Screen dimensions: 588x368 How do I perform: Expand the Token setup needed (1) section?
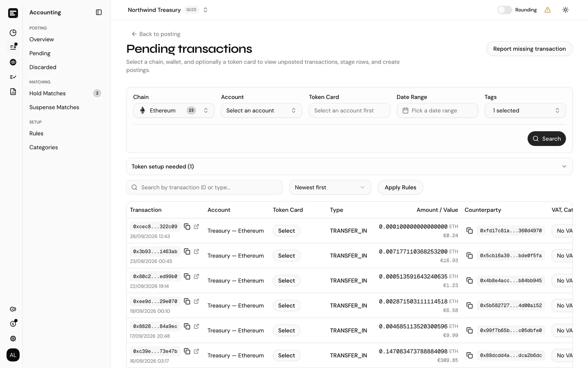[350, 166]
